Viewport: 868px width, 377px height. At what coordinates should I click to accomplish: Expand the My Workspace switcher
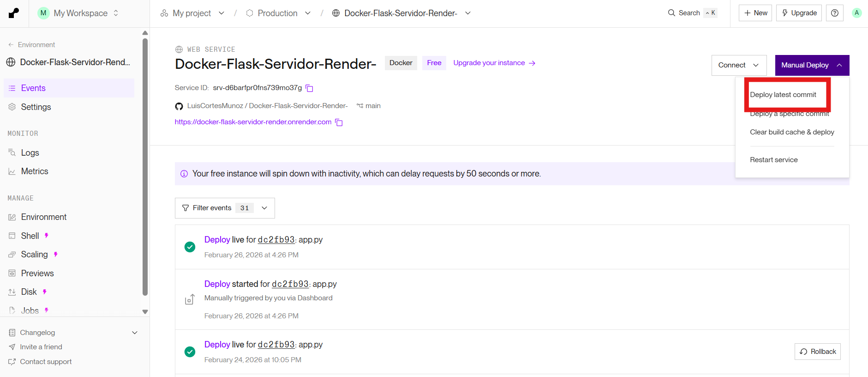coord(78,13)
